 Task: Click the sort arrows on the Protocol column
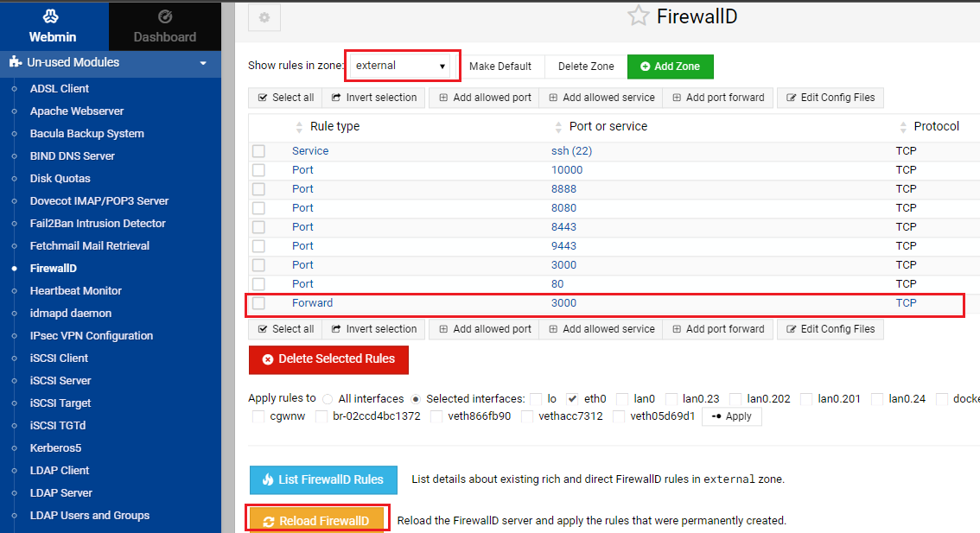point(904,126)
